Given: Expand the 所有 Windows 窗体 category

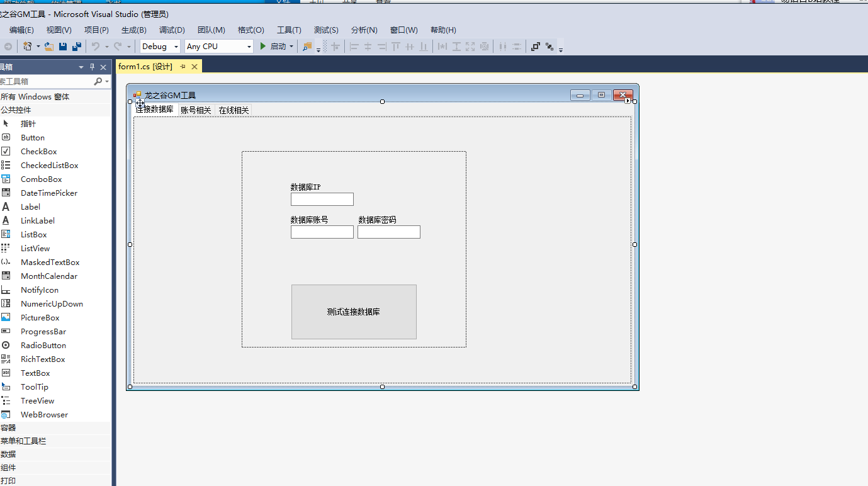Looking at the screenshot, I should 55,96.
